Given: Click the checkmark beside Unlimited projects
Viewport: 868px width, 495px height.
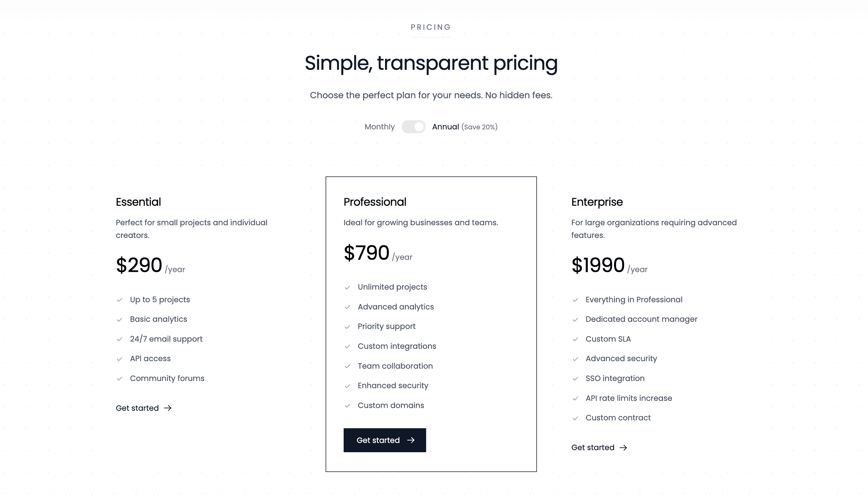Looking at the screenshot, I should tap(348, 287).
